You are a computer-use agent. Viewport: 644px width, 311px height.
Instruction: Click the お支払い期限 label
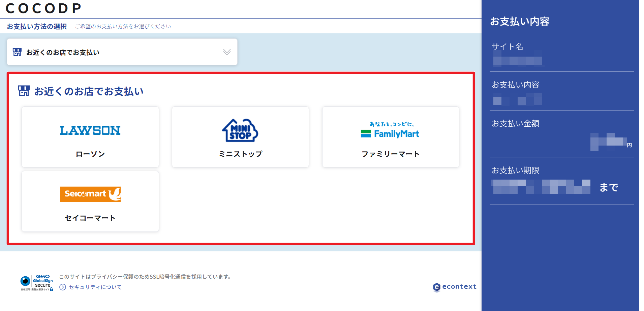(516, 170)
